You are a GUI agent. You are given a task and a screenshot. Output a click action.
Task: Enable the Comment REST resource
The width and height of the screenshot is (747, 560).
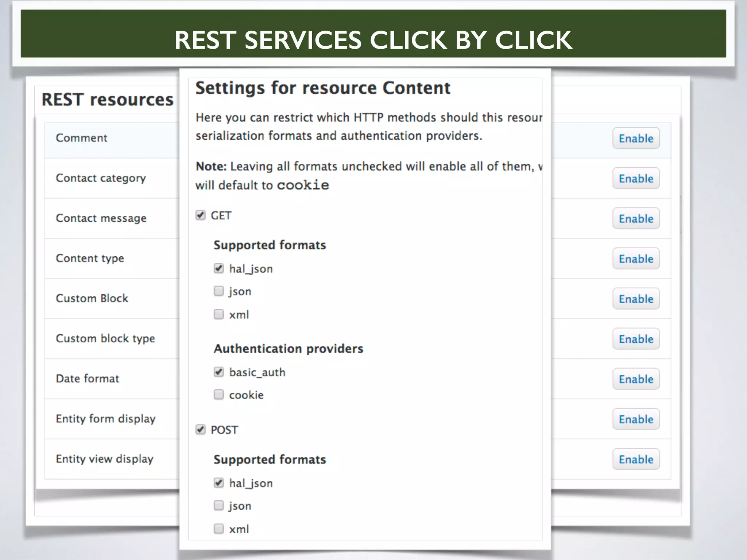[x=636, y=138]
